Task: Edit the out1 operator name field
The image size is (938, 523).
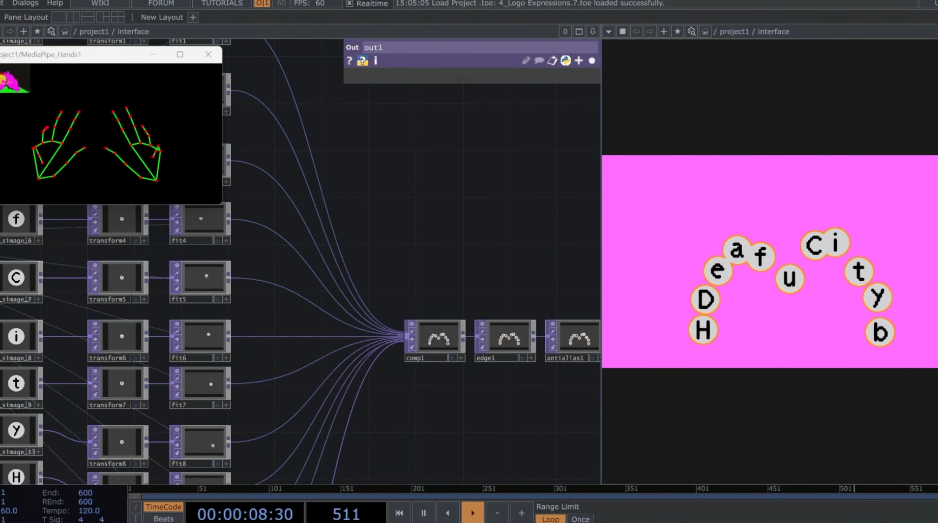Action: [479, 47]
